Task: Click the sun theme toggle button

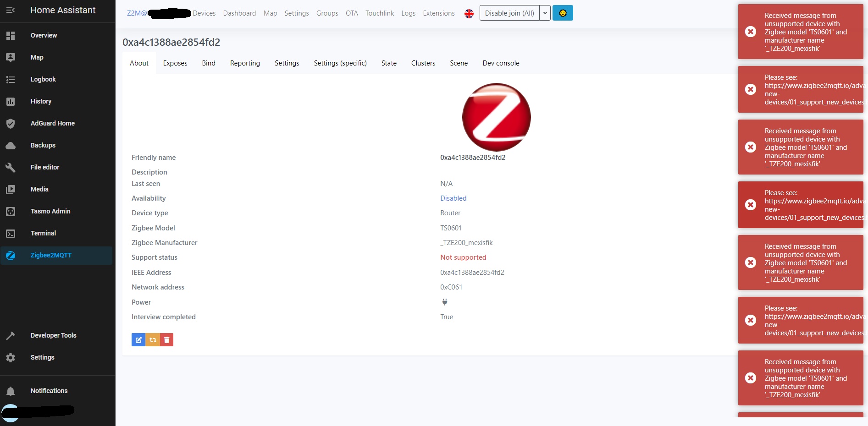Action: click(x=563, y=13)
